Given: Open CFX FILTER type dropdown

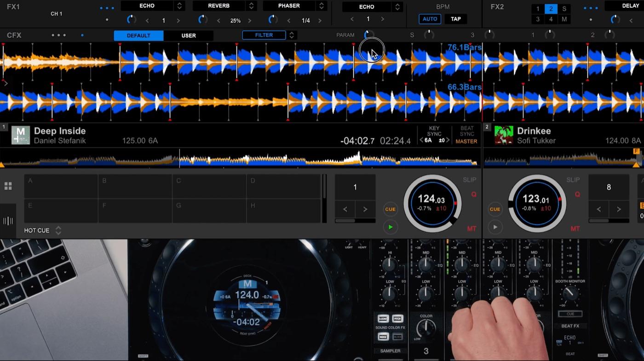Looking at the screenshot, I should 292,35.
